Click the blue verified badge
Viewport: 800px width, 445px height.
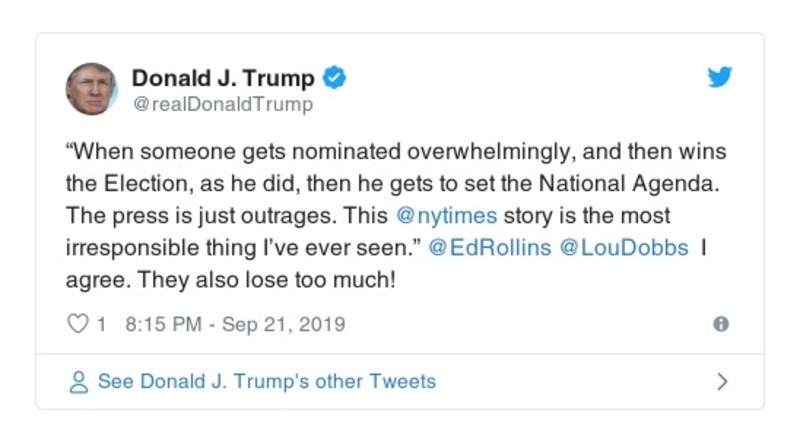(x=337, y=78)
